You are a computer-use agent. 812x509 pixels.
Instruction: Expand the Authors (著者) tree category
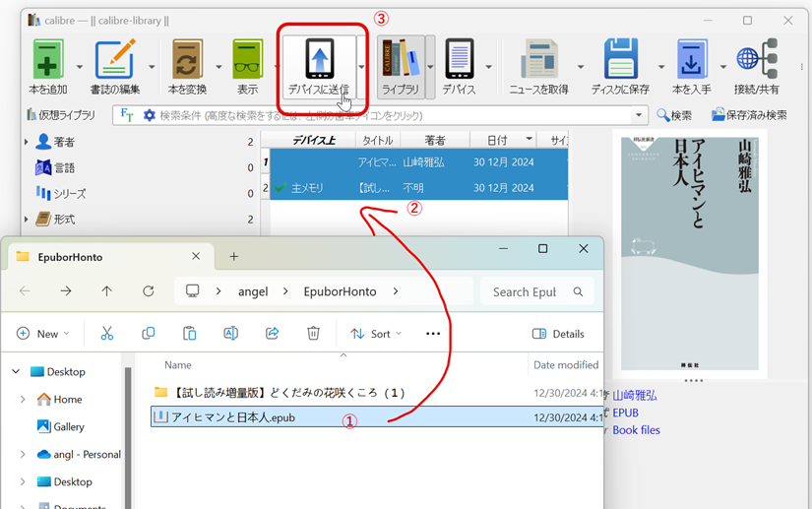(26, 142)
